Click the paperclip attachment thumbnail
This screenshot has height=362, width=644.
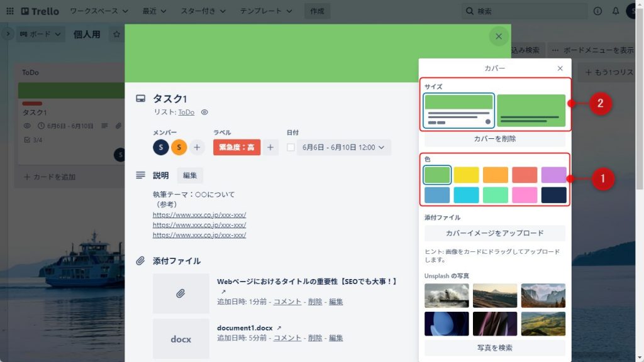[180, 293]
